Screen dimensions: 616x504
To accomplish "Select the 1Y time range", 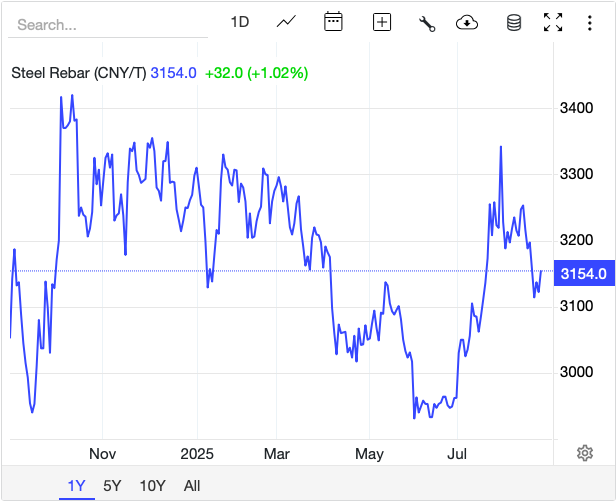I will [77, 486].
